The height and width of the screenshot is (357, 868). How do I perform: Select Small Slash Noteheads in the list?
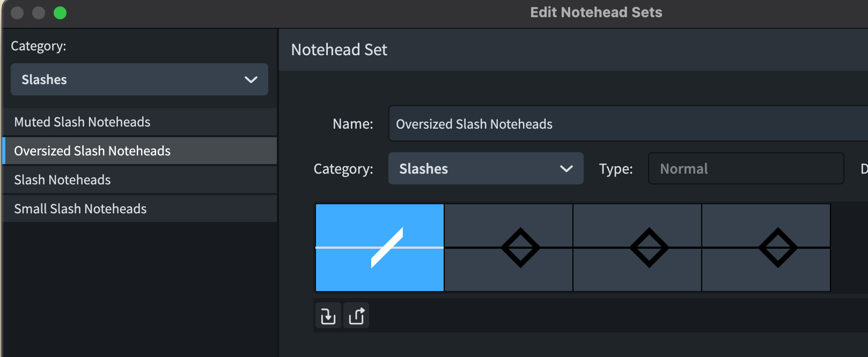point(80,209)
